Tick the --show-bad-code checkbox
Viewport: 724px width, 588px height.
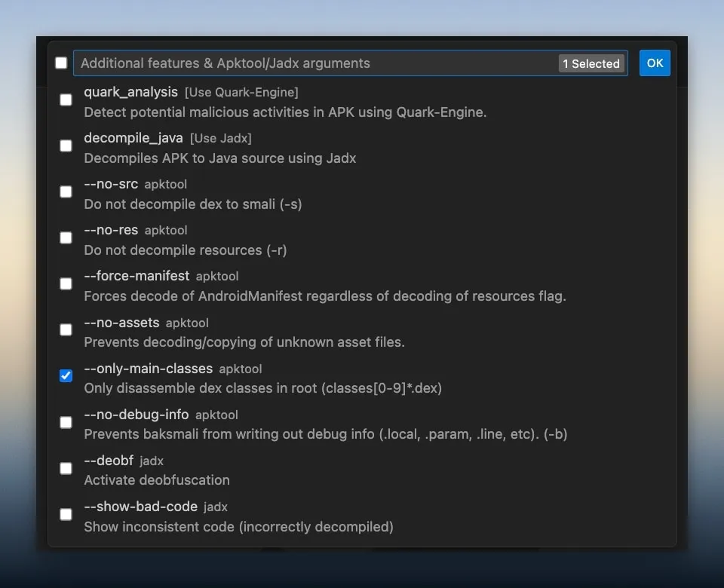tap(66, 514)
